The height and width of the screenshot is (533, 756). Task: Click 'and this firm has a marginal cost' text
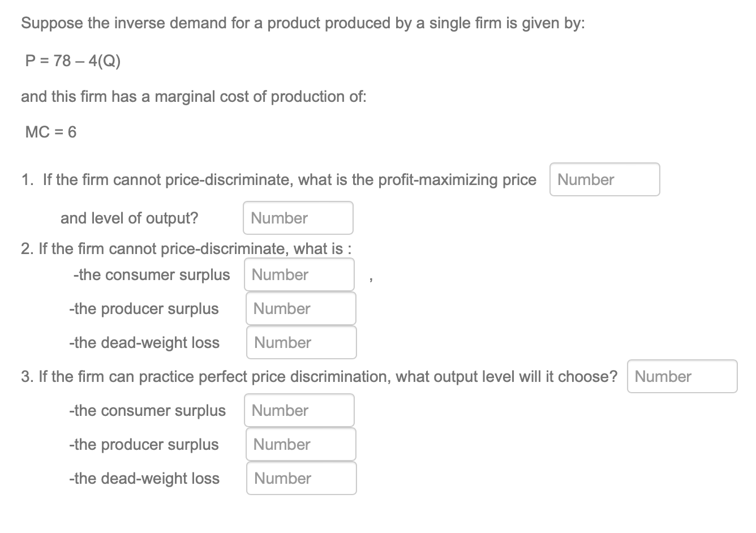194,97
